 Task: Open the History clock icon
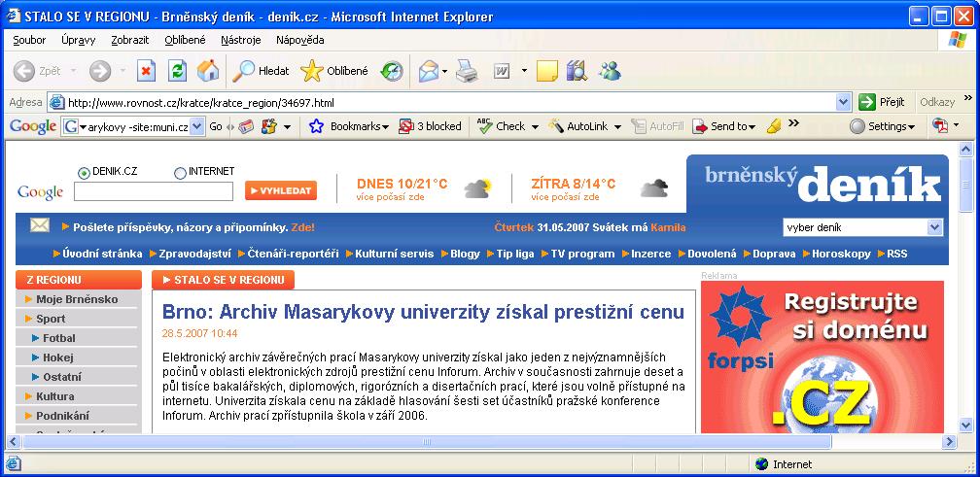pyautogui.click(x=392, y=71)
